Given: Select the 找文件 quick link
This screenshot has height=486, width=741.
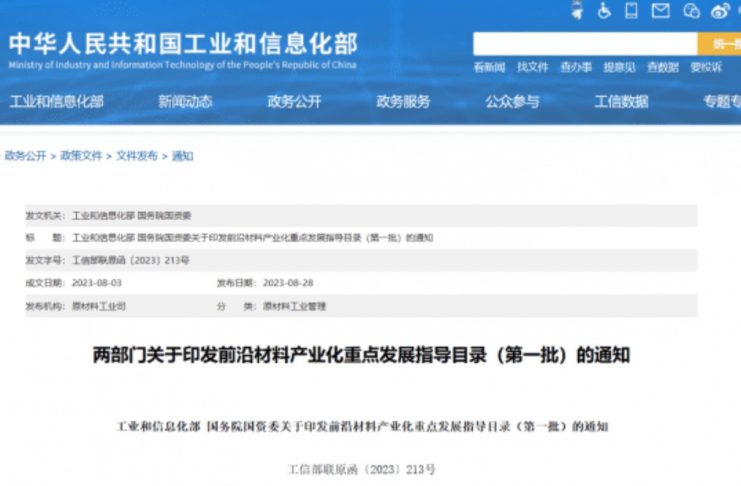Looking at the screenshot, I should pos(533,67).
